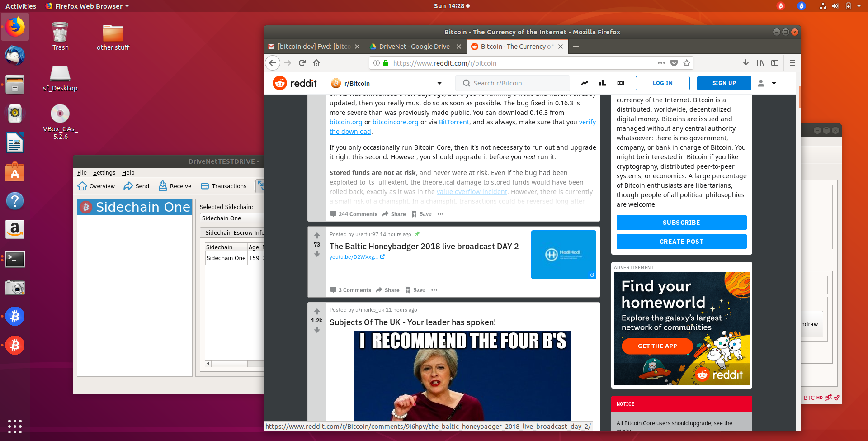Screen dimensions: 868x441
Task: Select Receive in DriveNet toolbar
Action: coord(175,186)
